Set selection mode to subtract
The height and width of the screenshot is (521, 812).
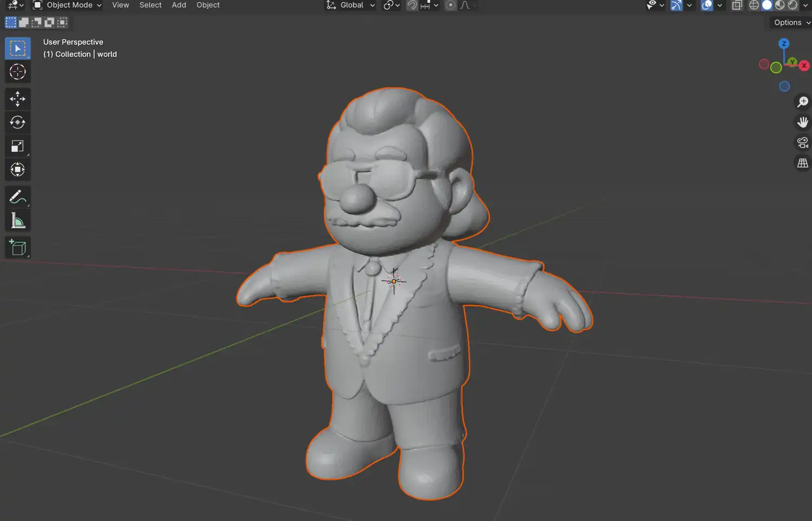(37, 23)
